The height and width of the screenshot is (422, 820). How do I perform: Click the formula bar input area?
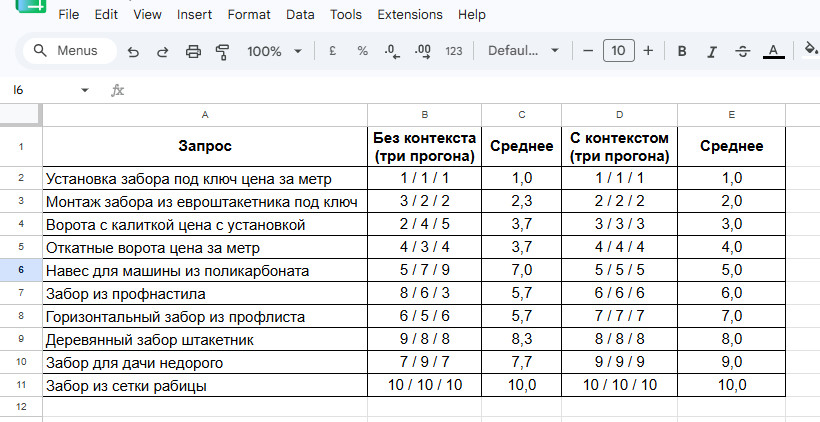tap(471, 90)
